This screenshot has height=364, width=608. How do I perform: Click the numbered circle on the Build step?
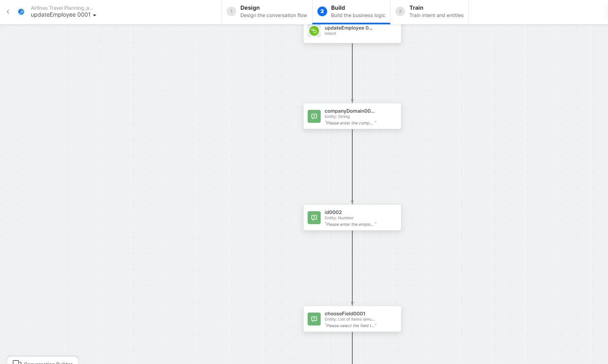(322, 11)
